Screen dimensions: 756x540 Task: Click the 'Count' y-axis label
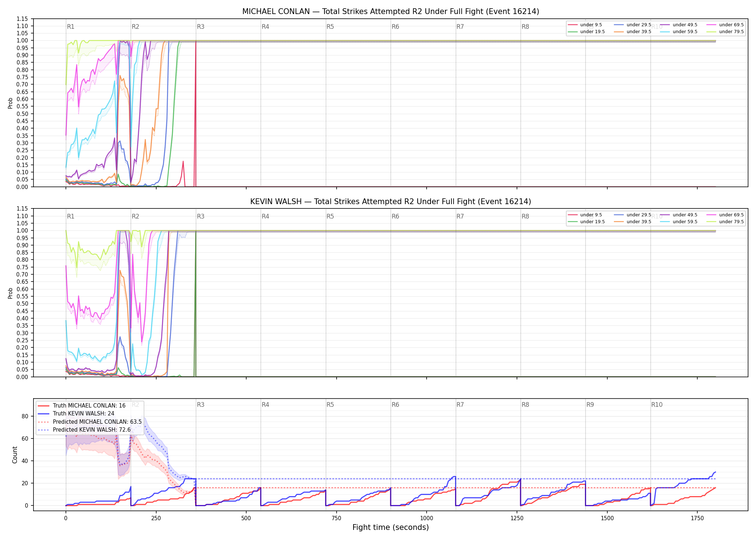(x=15, y=455)
